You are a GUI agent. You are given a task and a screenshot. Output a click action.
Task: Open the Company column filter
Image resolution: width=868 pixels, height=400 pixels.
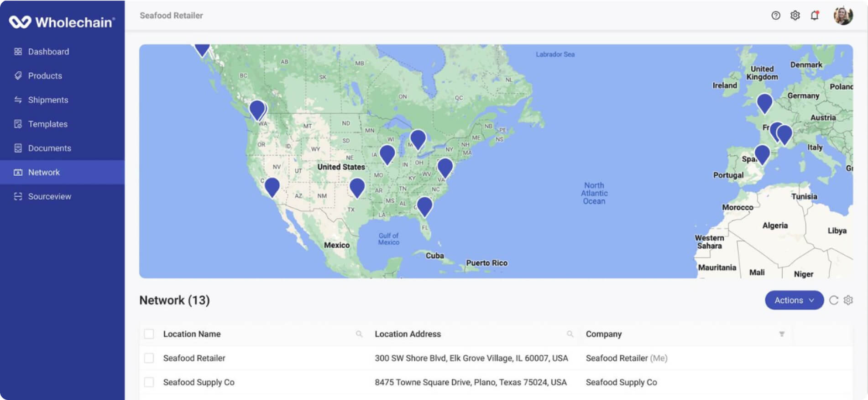[782, 334]
